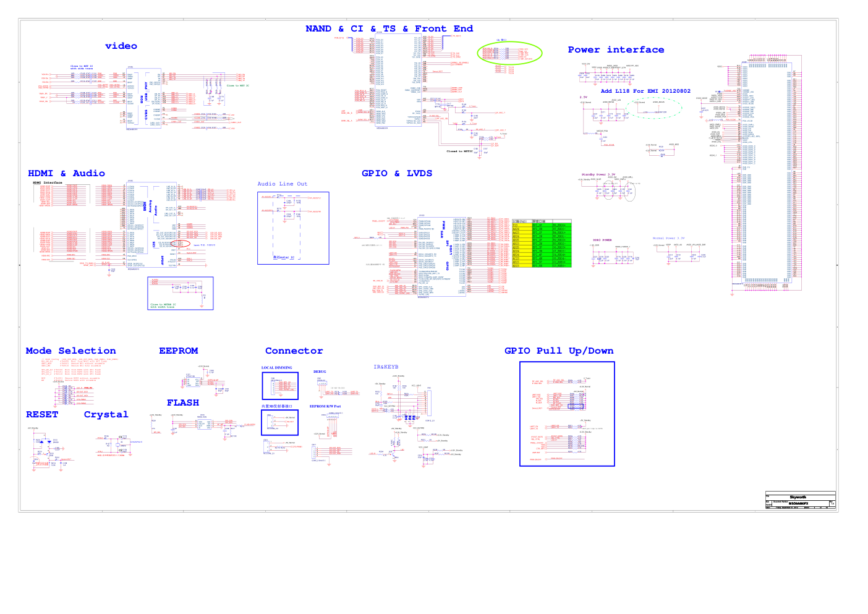Click the RESET circuit diode symbols
Image resolution: width=868 pixels, height=614 pixels.
coord(45,442)
